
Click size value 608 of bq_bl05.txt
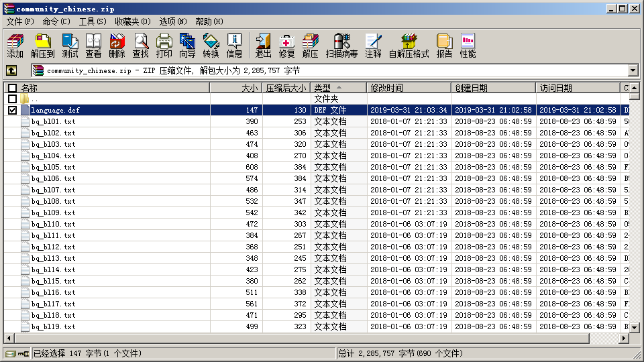pyautogui.click(x=252, y=167)
